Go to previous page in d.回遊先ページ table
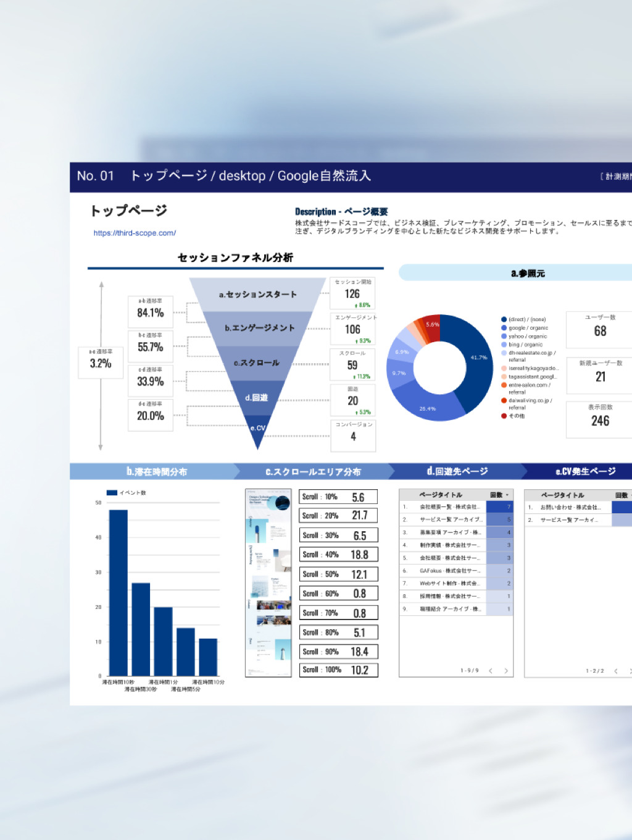Image resolution: width=632 pixels, height=840 pixels. [491, 671]
